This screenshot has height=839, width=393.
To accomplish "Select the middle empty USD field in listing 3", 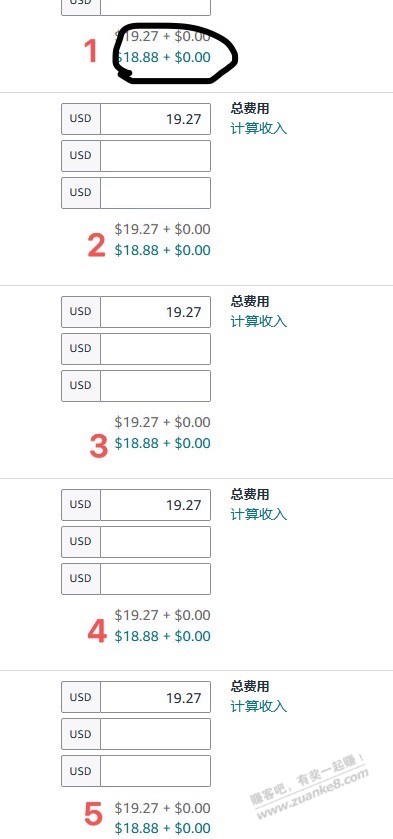I will pyautogui.click(x=155, y=349).
